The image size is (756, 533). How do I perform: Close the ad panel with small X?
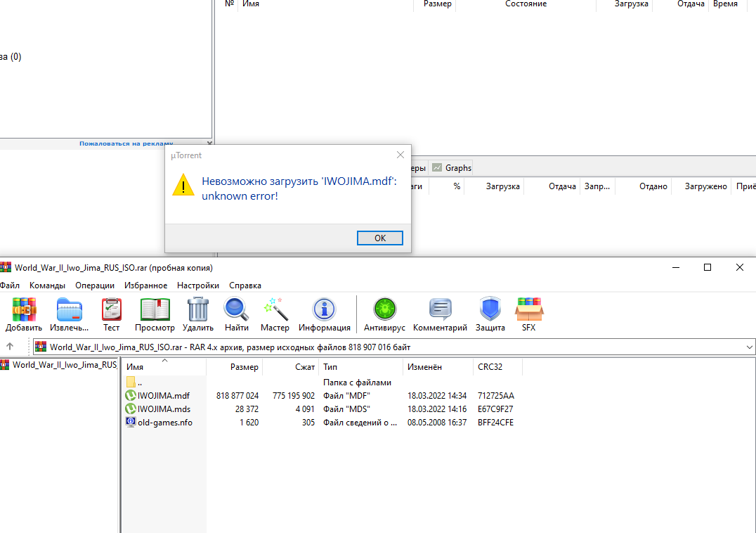pos(209,143)
